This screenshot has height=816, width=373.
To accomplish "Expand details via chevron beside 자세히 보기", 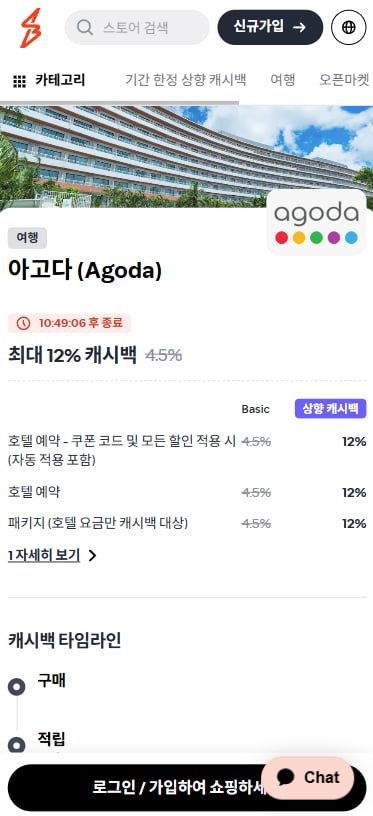I will point(92,556).
